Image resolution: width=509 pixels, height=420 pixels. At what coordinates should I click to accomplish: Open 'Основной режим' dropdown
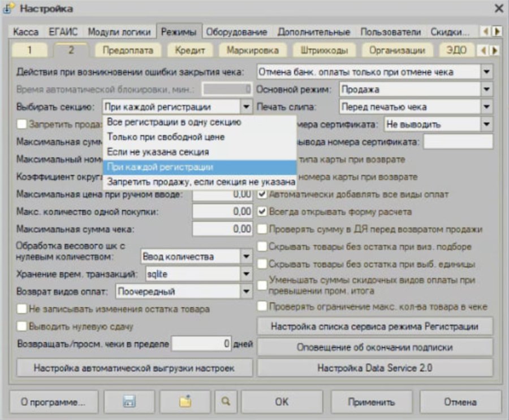pyautogui.click(x=486, y=89)
